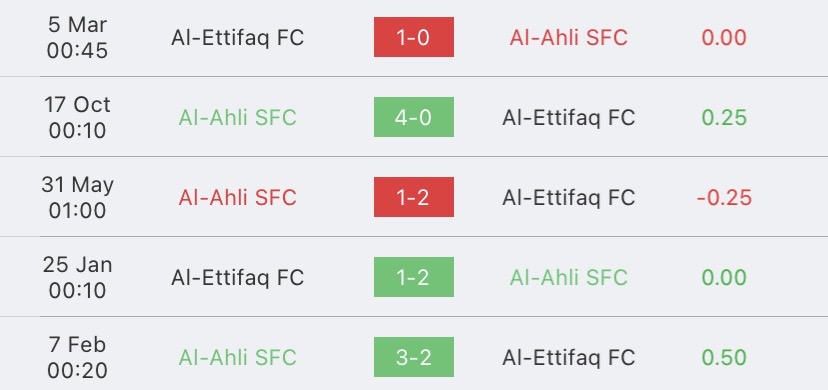Open Al-Ettifaq FC home team on 25 Jan

[238, 278]
